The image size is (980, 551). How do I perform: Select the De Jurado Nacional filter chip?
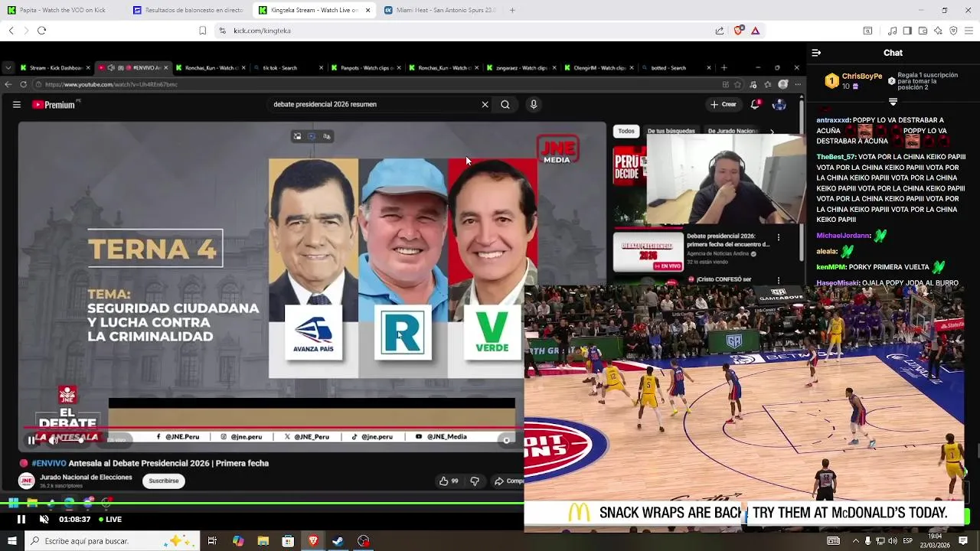pos(733,131)
